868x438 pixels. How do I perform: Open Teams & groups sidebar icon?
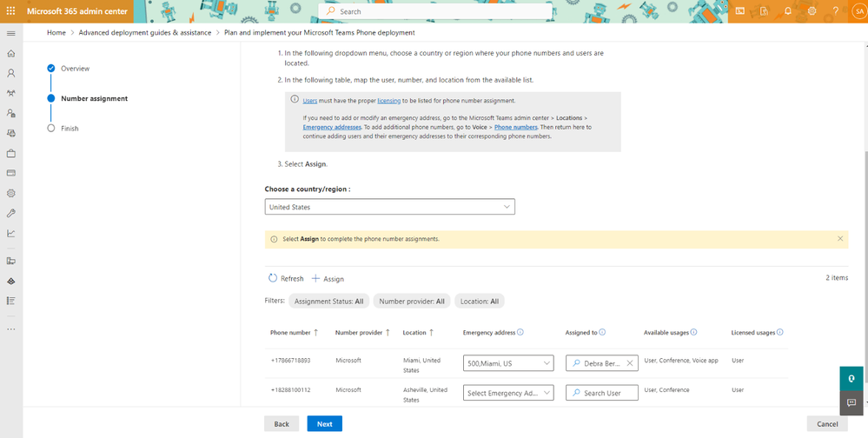[10, 93]
